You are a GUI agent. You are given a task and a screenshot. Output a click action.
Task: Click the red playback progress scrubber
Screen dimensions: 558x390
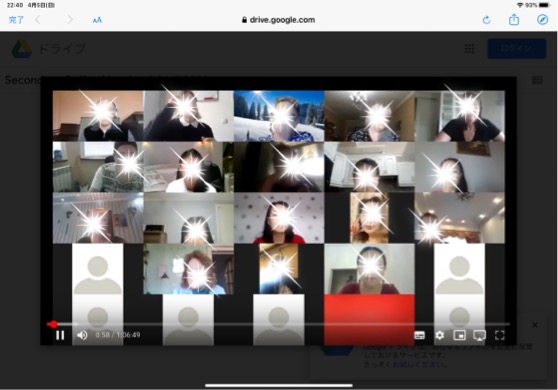[x=53, y=324]
